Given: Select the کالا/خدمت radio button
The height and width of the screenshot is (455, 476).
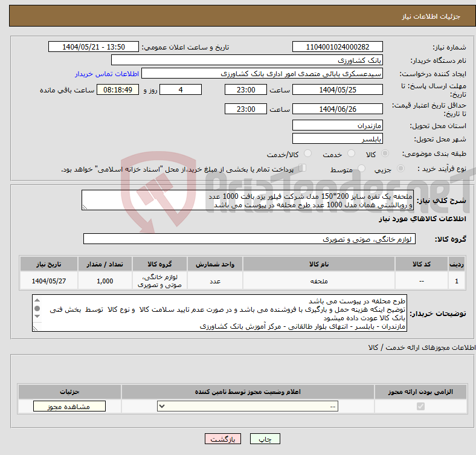Looking at the screenshot, I should coord(308,153).
